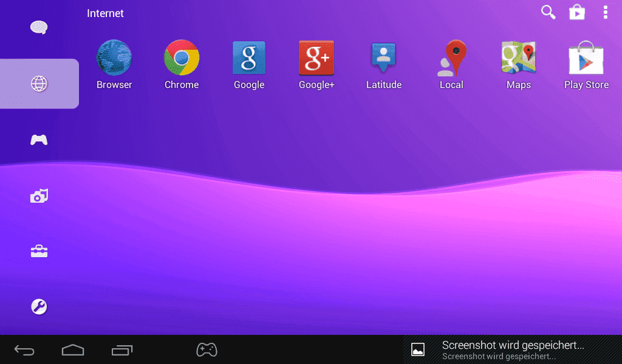Screen dimensions: 622x364
Task: Select the Internet globe category in sidebar
Action: (39, 84)
